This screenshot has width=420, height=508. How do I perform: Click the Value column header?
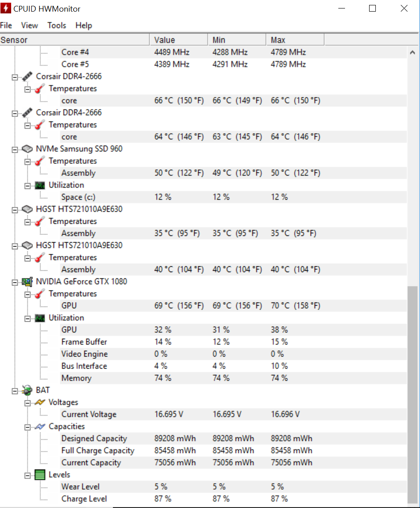(179, 40)
